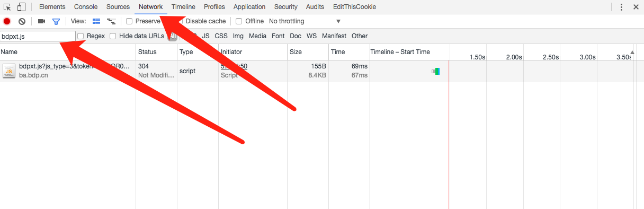
Task: Clear the network log icon
Action: (x=22, y=21)
